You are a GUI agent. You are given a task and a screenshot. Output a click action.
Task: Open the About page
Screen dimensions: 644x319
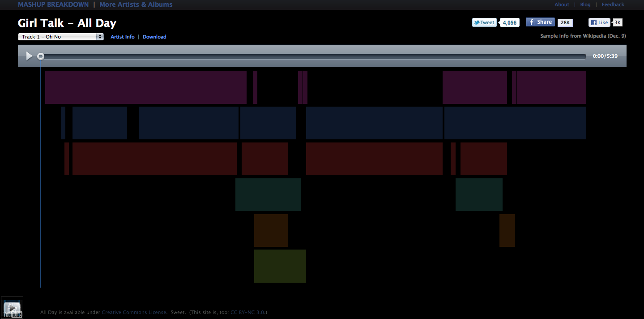(562, 4)
